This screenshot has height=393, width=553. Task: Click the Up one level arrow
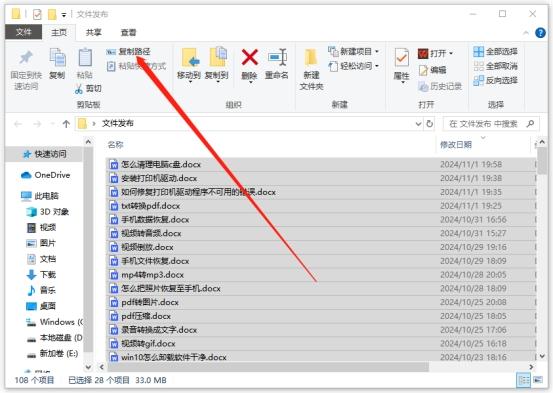point(66,124)
